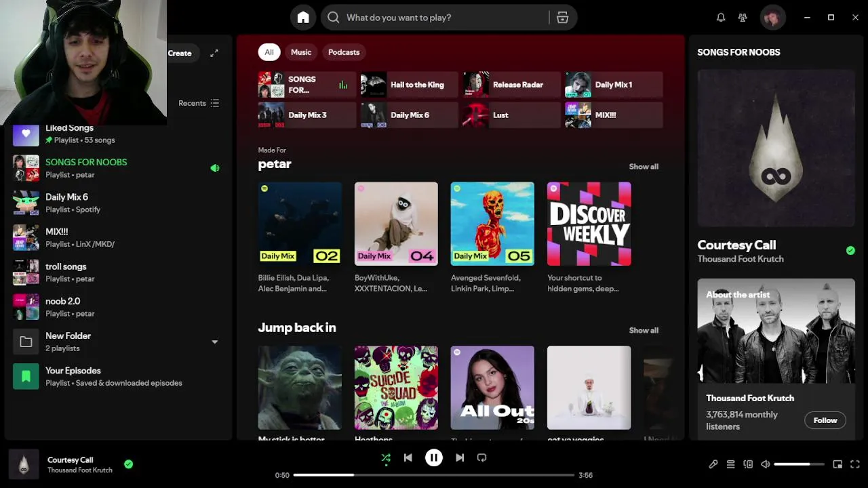Open About the artist photo card
This screenshot has width=868, height=488.
(x=776, y=331)
